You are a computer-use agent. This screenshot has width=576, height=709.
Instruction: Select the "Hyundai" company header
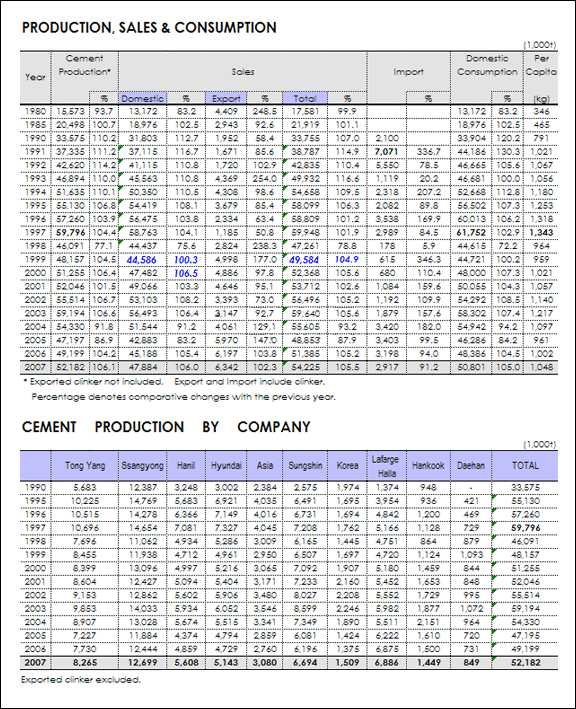[x=226, y=466]
